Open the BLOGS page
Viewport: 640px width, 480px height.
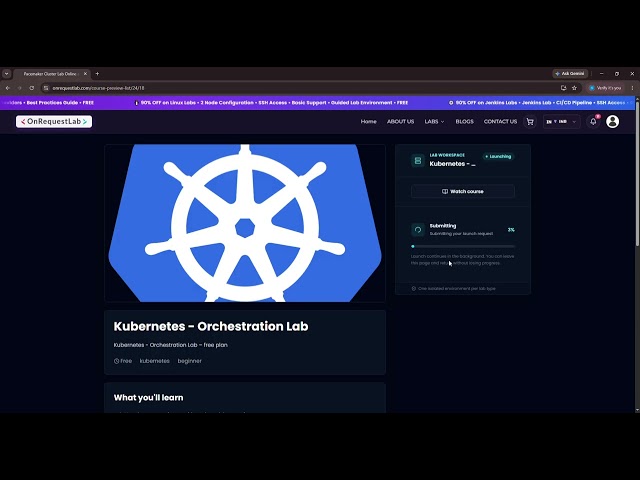464,122
